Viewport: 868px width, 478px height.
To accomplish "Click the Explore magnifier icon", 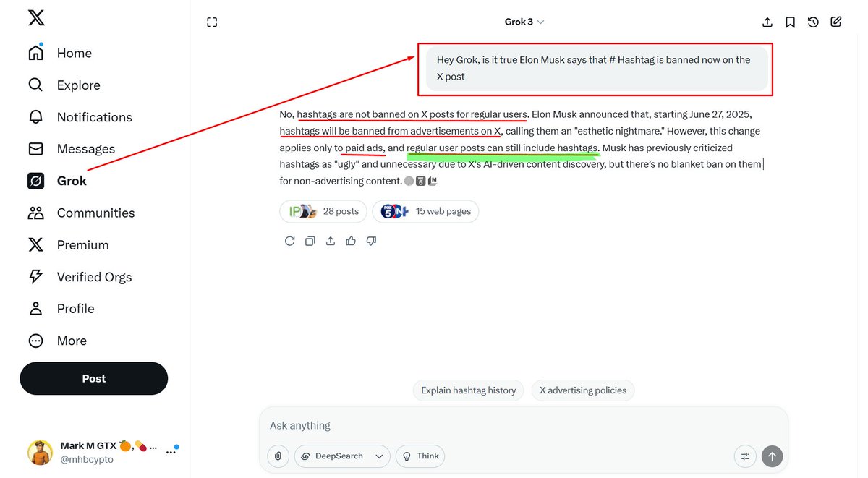I will point(35,85).
